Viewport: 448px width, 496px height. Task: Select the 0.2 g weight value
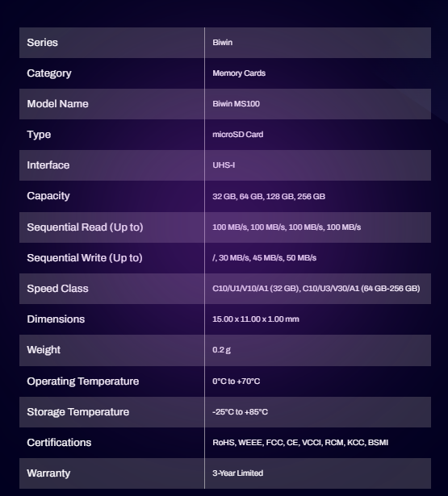tap(221, 350)
